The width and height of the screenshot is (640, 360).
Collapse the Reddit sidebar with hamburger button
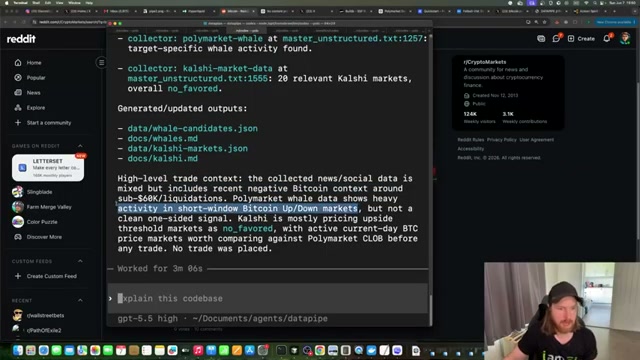[101, 62]
